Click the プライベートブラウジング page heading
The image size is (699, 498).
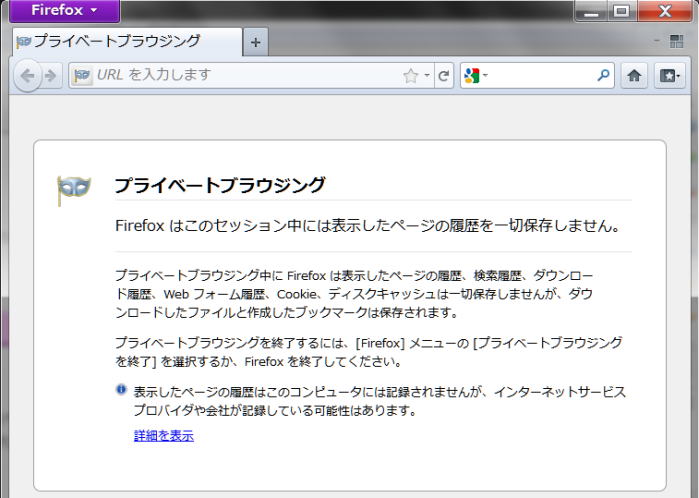220,185
